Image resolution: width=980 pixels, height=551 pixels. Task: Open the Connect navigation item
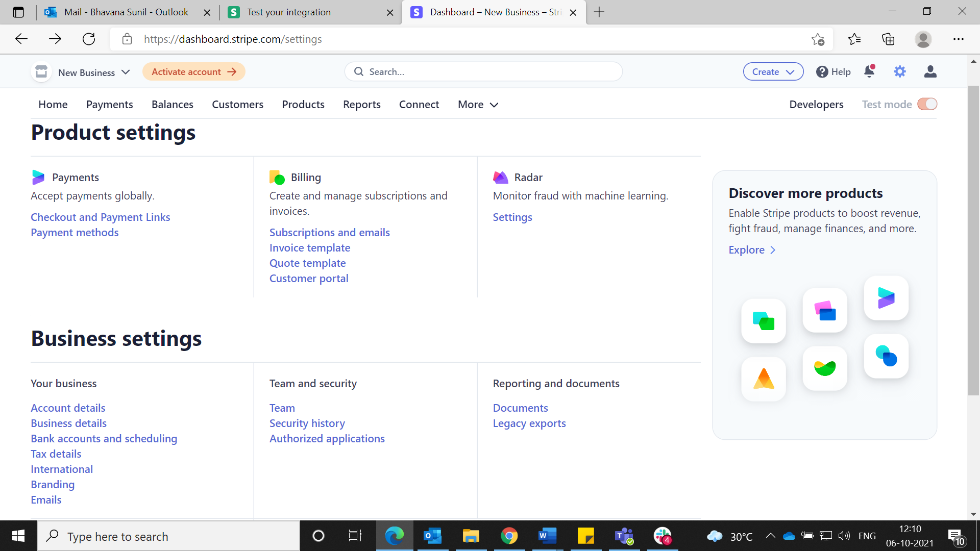pyautogui.click(x=419, y=105)
